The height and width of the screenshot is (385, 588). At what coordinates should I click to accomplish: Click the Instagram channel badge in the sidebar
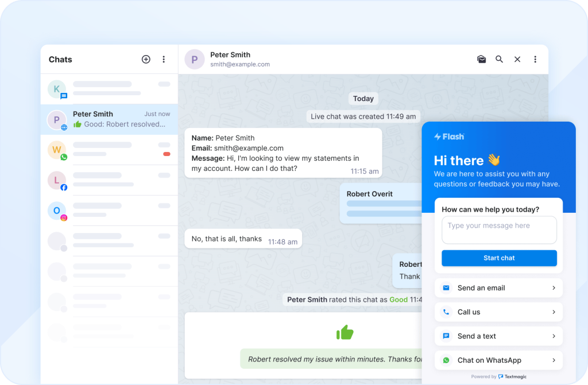tap(63, 219)
